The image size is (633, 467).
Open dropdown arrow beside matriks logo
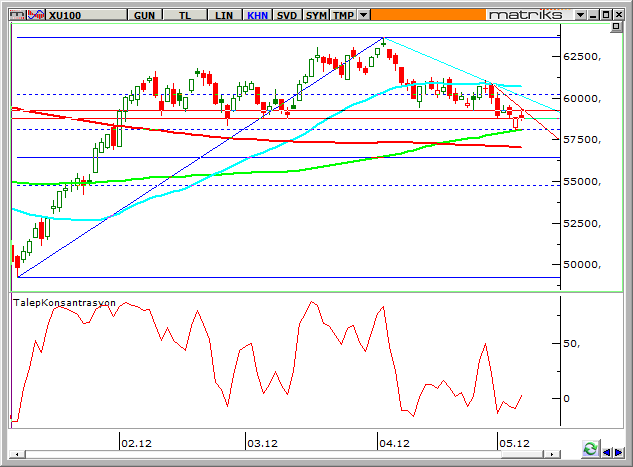(x=581, y=15)
